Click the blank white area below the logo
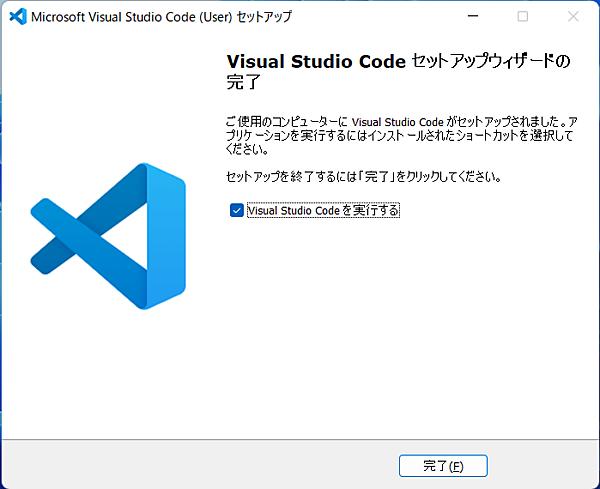 108,380
